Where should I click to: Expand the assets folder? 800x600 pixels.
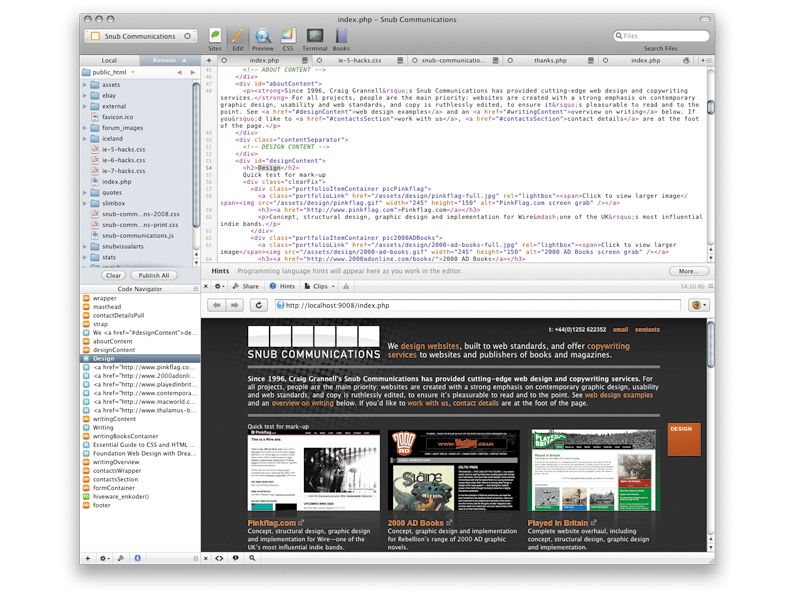point(85,85)
